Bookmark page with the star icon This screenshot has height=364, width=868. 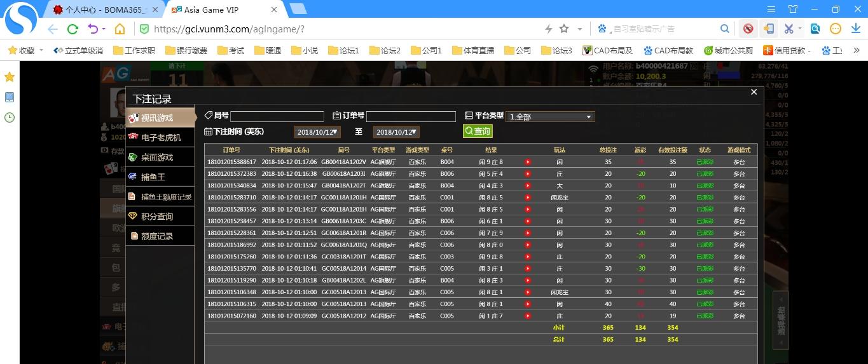click(x=564, y=29)
